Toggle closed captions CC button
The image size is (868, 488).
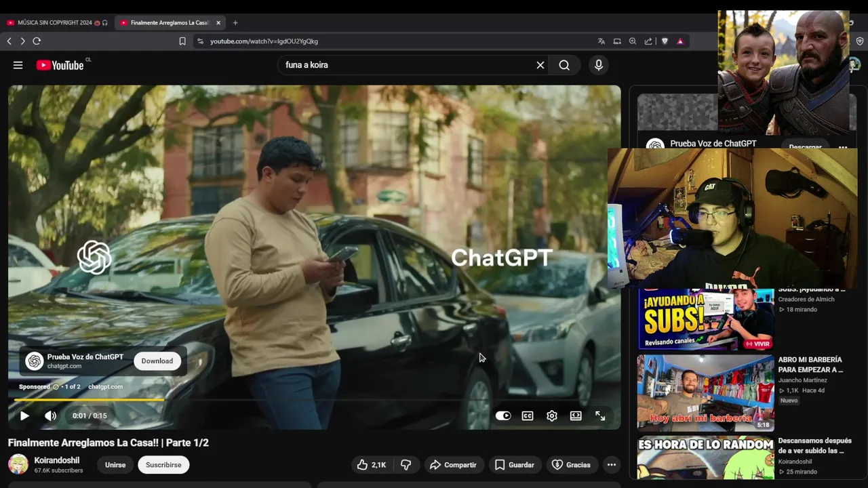click(528, 415)
